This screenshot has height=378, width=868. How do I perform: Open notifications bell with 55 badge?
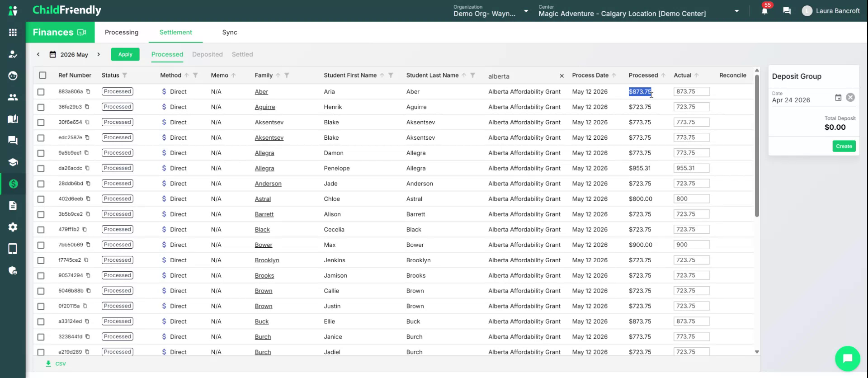(764, 10)
